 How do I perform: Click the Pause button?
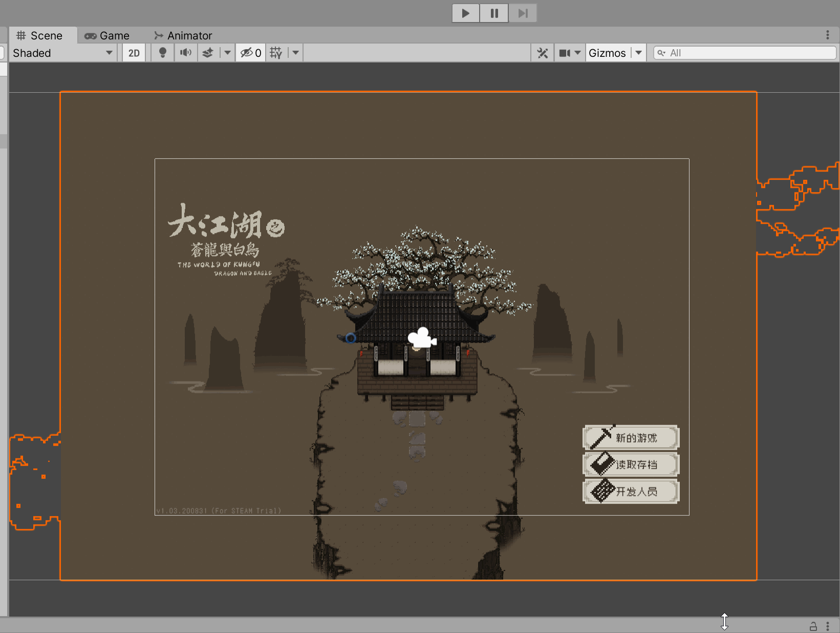(494, 13)
